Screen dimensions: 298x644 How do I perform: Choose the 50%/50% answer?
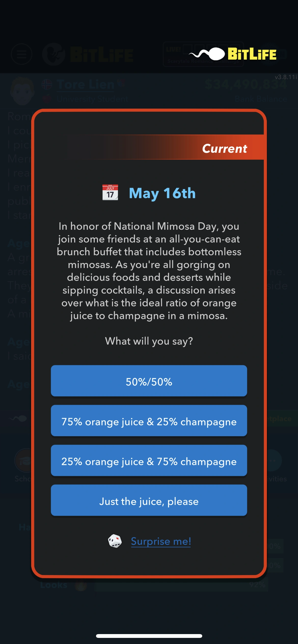click(149, 381)
